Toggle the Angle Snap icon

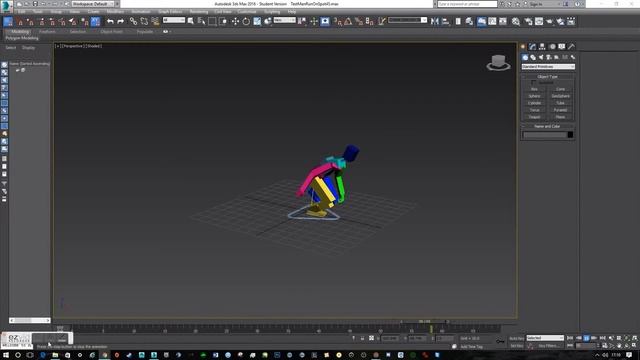[x=348, y=21]
